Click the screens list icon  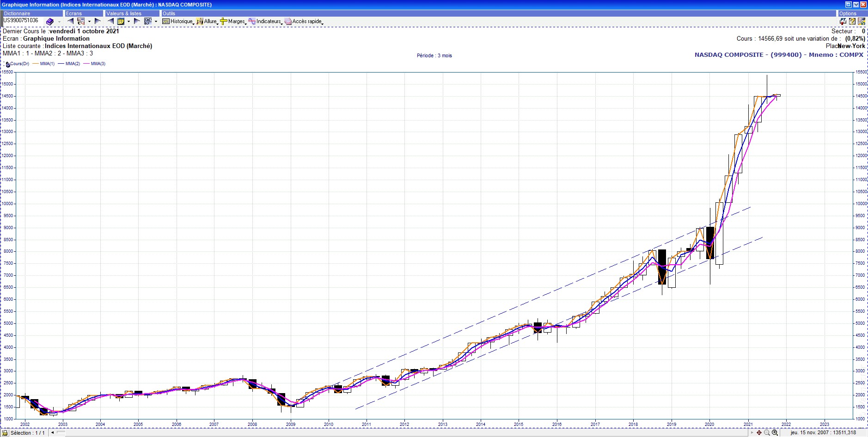(x=81, y=21)
